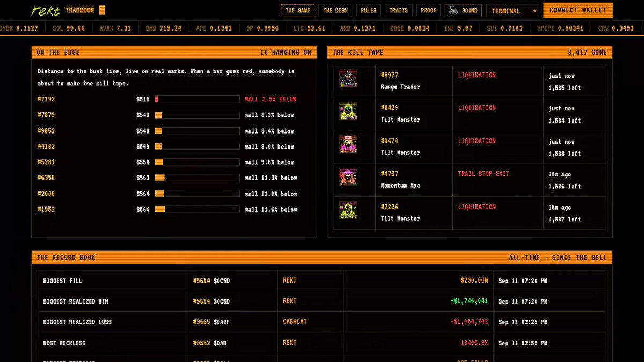
Task: Click #9552 in the Most Reckless row
Action: (x=201, y=343)
